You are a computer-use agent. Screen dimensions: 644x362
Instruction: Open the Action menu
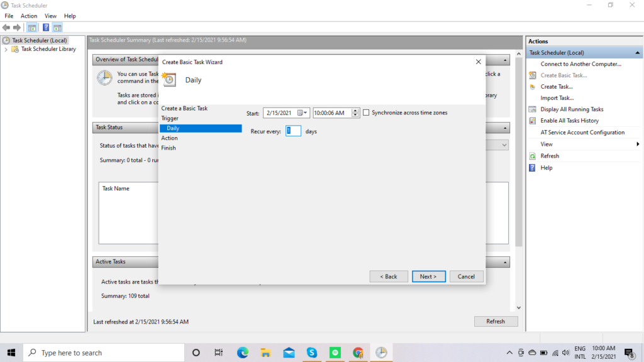29,16
